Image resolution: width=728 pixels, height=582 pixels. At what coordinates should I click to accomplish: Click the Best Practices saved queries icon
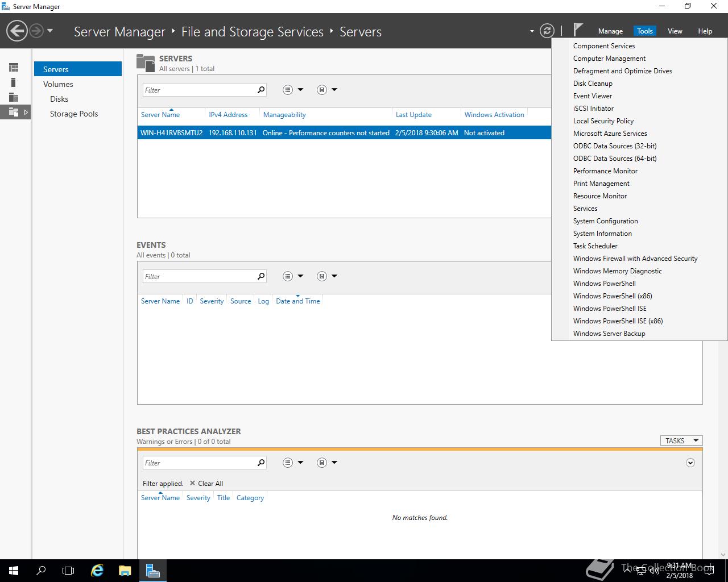(x=322, y=463)
